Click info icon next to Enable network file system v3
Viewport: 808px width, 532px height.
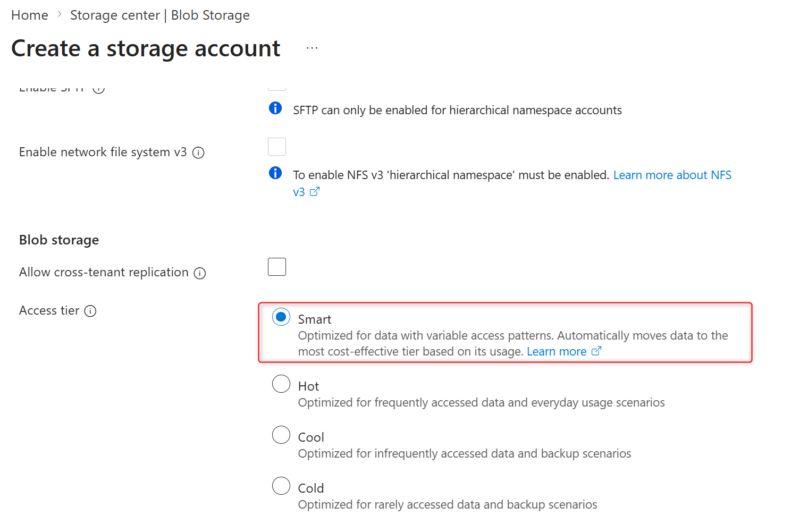click(198, 153)
